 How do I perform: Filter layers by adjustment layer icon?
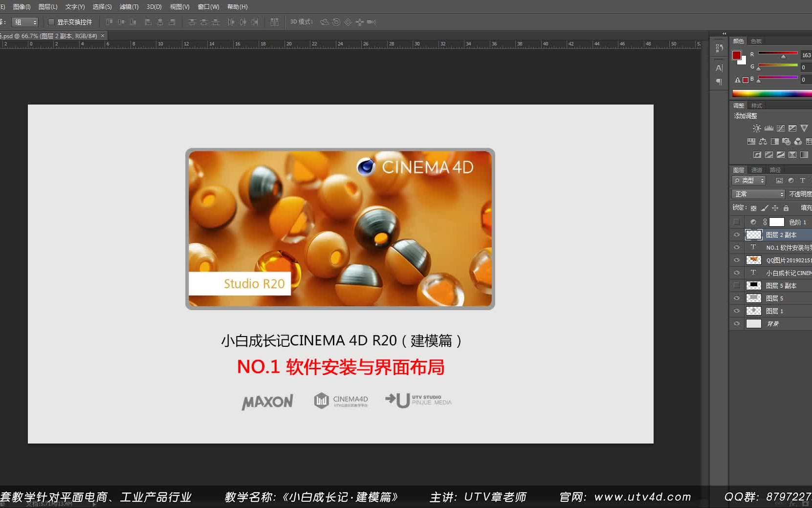(791, 181)
